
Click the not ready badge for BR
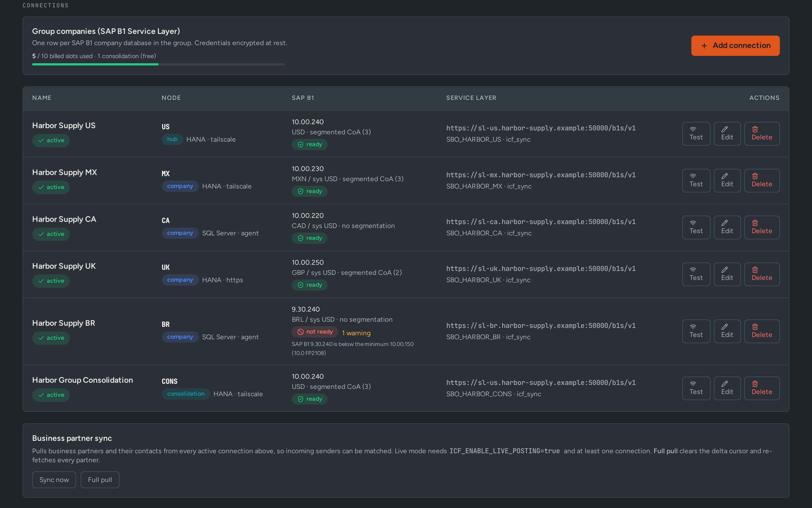pos(315,332)
